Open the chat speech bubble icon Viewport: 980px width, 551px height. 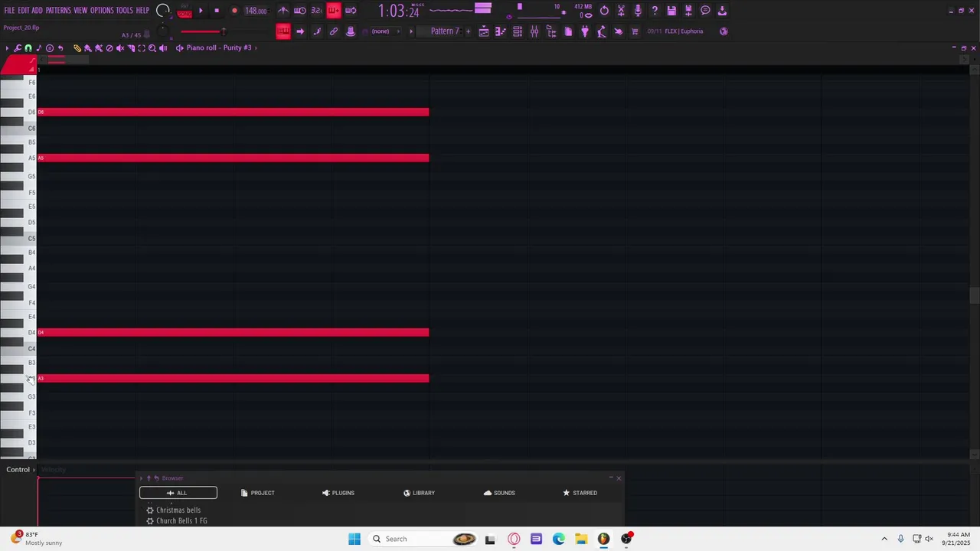click(705, 11)
